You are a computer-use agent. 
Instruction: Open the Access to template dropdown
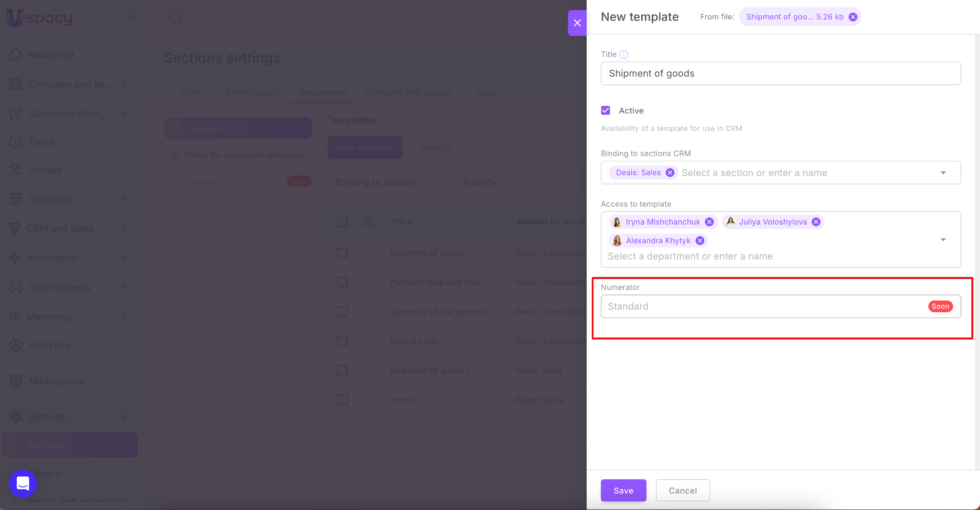(943, 239)
